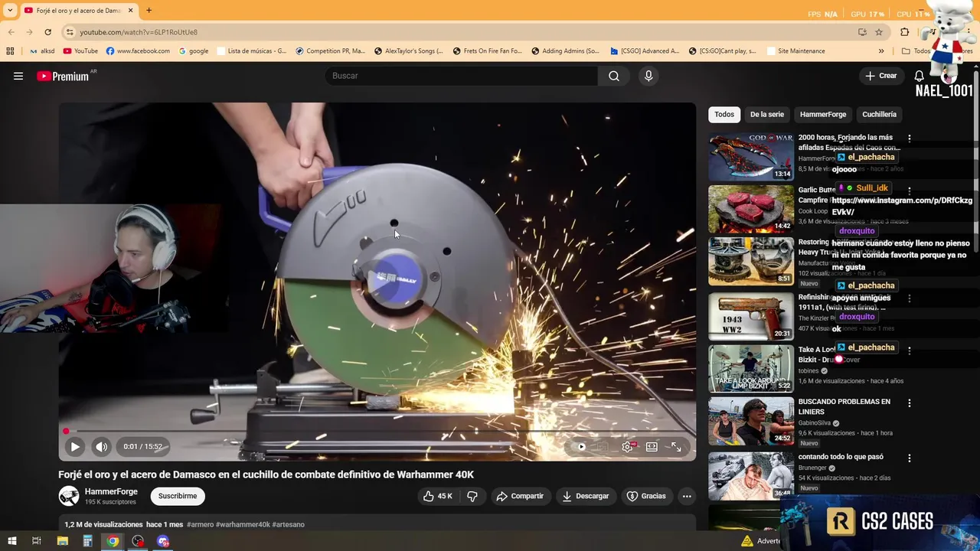Image resolution: width=980 pixels, height=551 pixels.
Task: Select the Todos filter chip
Action: (724, 114)
